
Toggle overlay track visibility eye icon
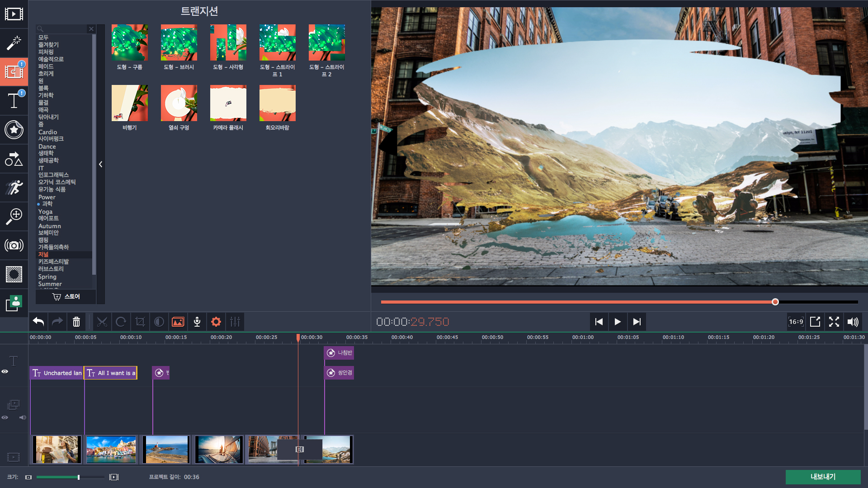point(5,418)
